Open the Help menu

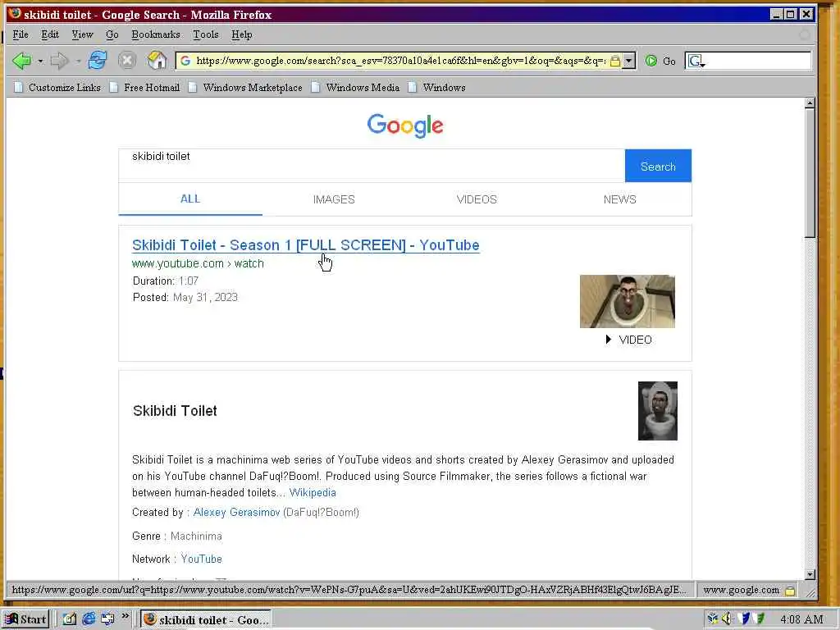[242, 34]
